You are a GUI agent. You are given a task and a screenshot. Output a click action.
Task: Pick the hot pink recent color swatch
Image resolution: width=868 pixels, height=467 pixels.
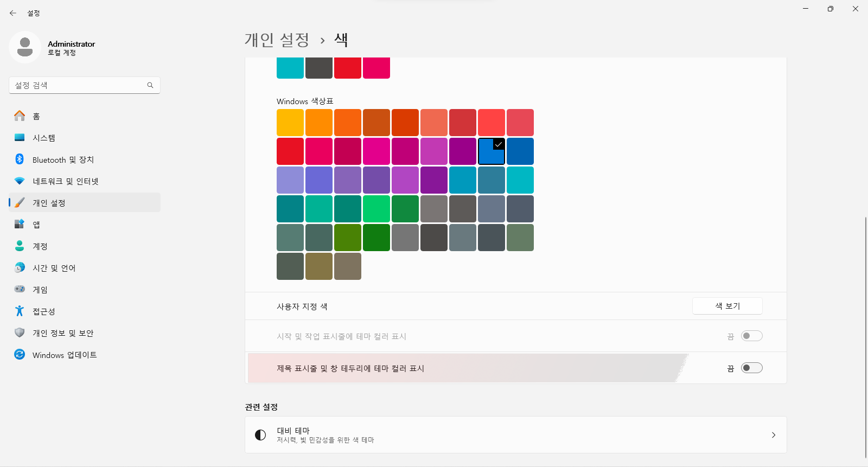[x=376, y=68]
